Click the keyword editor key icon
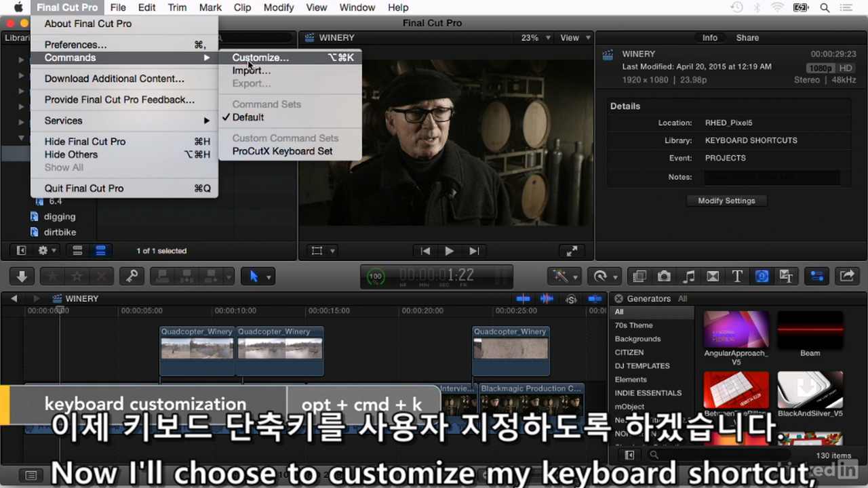The width and height of the screenshot is (868, 488). click(x=132, y=277)
